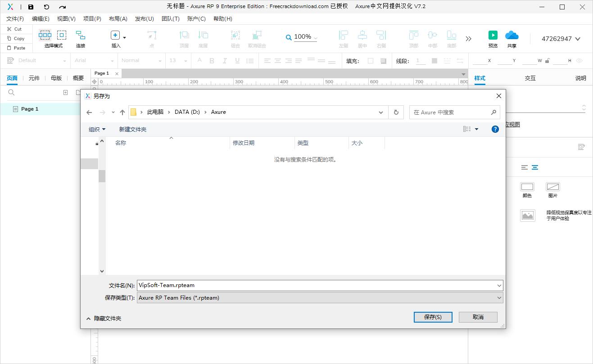Open the 插入 dropdown arrow
This screenshot has height=364, width=593.
point(125,38)
